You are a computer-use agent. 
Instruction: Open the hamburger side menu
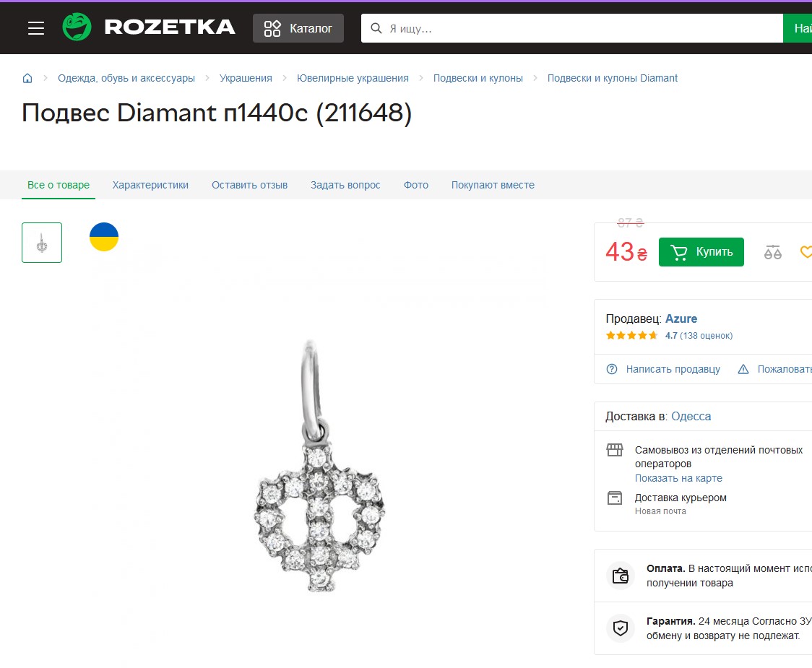[x=36, y=28]
